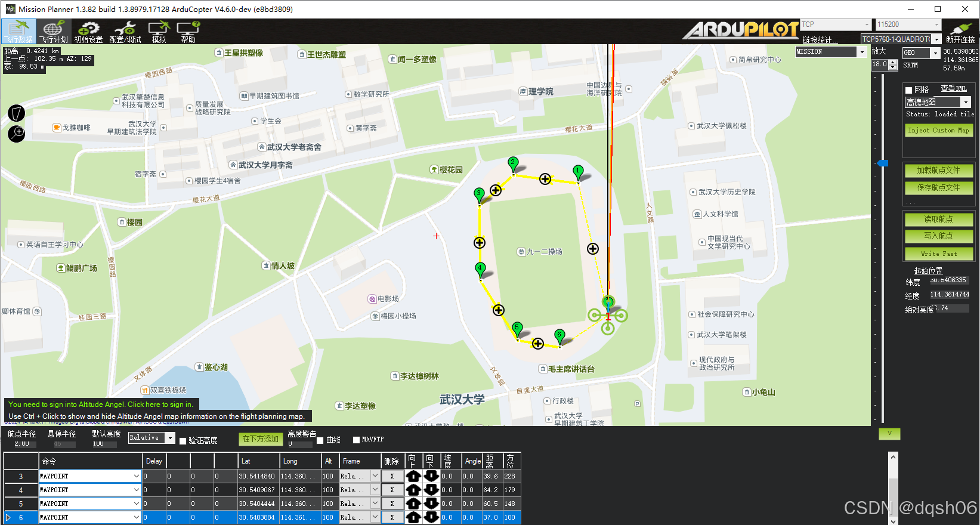Screen dimensions: 980x525
Task: Open the TCP connection type dropdown
Action: coord(836,24)
